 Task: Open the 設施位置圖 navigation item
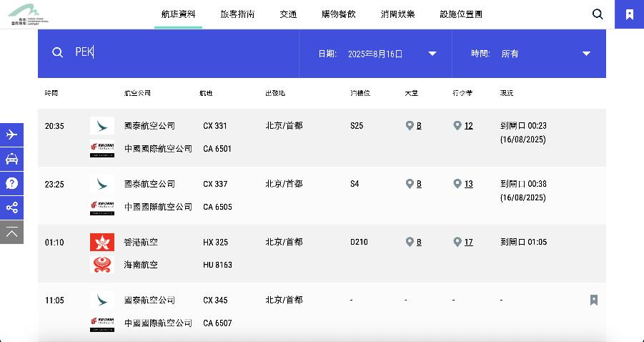tap(461, 14)
